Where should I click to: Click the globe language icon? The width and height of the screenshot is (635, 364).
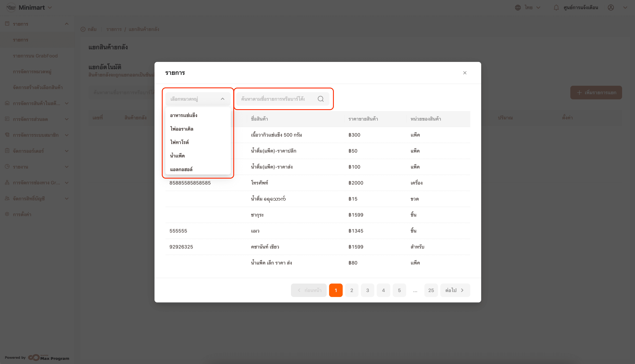click(518, 7)
